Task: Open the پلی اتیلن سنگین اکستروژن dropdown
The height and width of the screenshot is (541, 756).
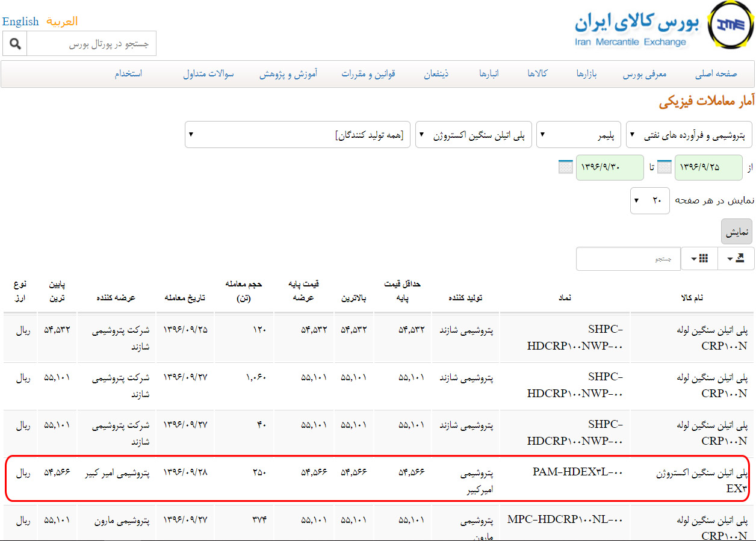Action: 472,135
